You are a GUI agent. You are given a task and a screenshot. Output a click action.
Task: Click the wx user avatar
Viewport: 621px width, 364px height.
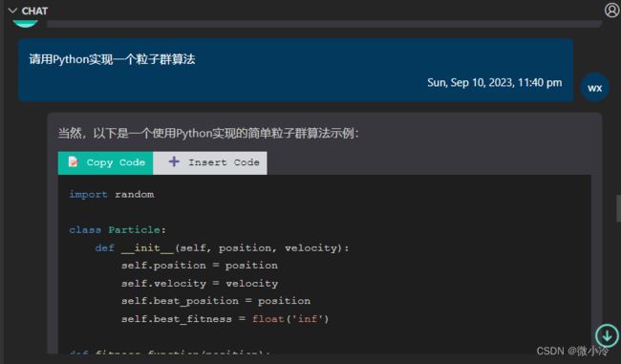coord(594,88)
